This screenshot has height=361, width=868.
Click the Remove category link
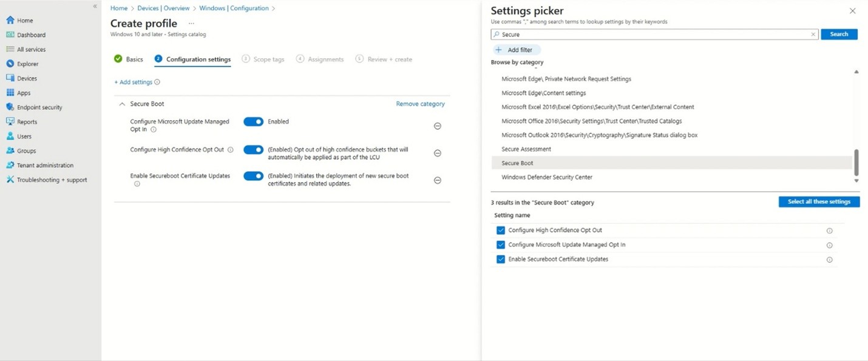pos(420,104)
